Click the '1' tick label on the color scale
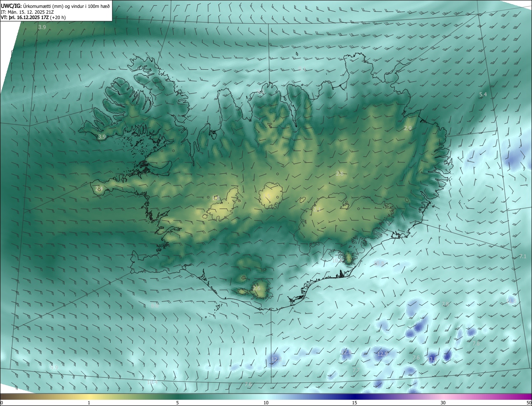Screen dimensions: 532x406 89,403
